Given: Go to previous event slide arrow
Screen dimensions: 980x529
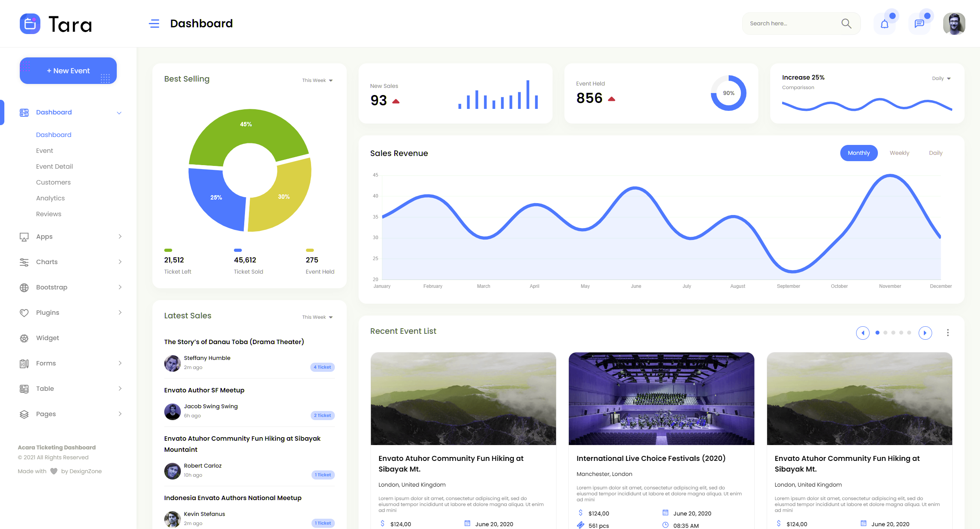Looking at the screenshot, I should pyautogui.click(x=863, y=333).
